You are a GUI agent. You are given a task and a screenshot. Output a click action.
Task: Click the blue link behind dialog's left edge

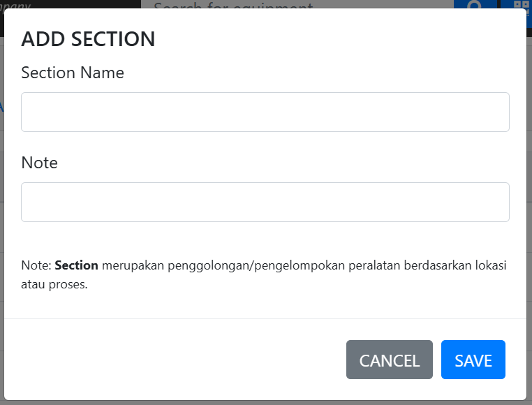(x=1, y=107)
